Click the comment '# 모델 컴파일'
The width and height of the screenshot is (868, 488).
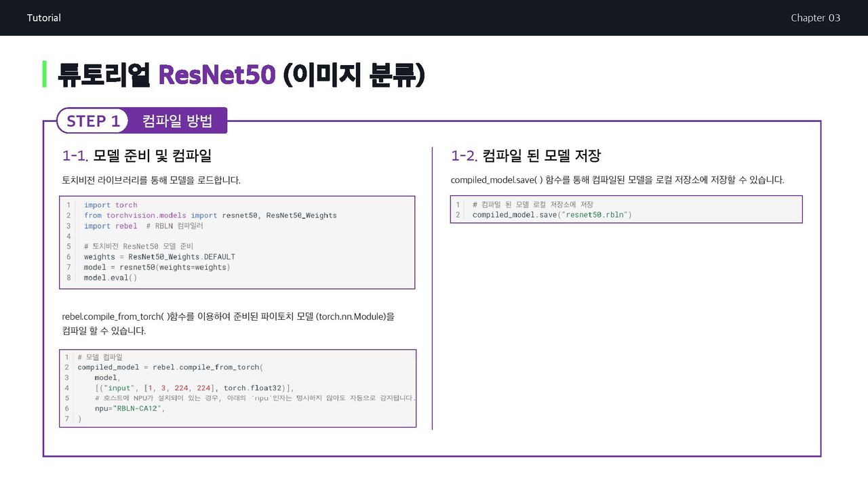tap(100, 357)
